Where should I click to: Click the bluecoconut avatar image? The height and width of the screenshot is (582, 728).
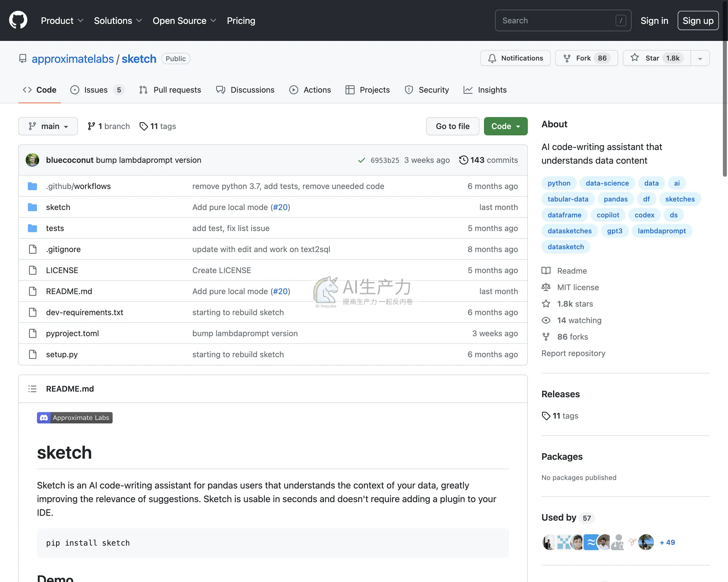[32, 160]
